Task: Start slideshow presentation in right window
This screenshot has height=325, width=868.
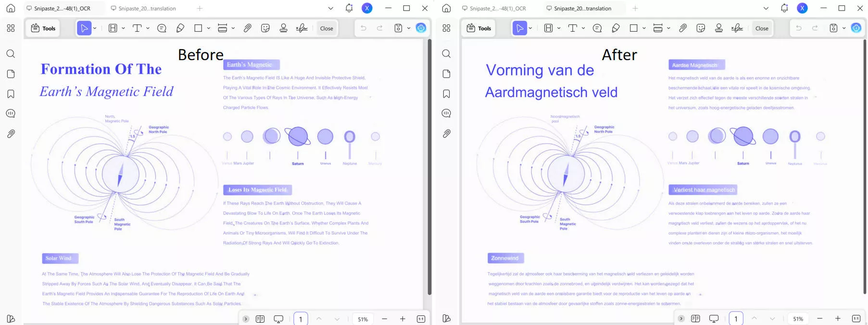Action: coord(714,319)
